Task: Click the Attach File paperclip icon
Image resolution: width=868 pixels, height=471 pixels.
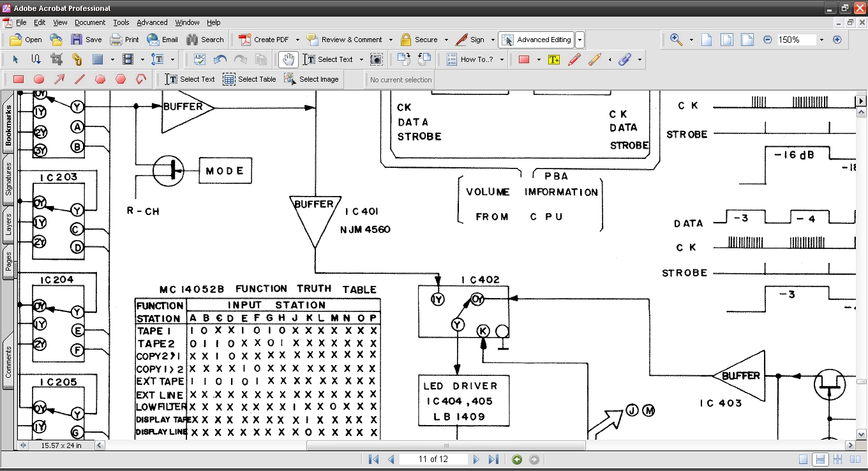Action: (x=625, y=59)
